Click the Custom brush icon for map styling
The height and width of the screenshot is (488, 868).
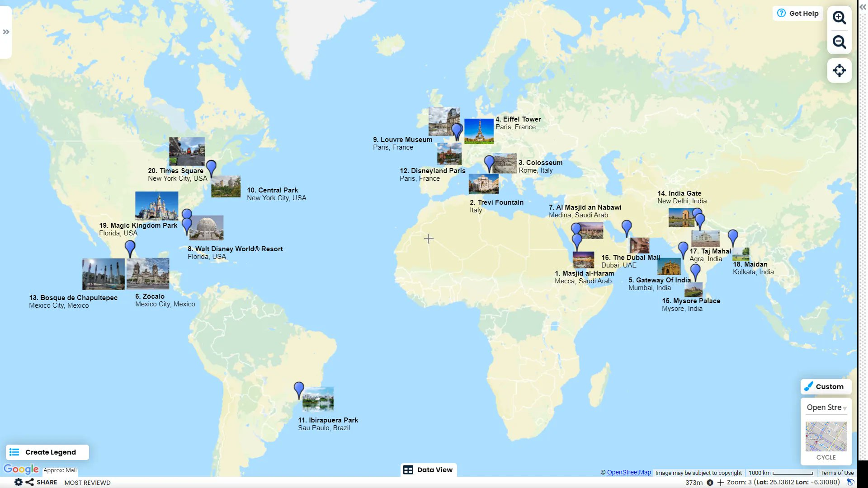809,386
